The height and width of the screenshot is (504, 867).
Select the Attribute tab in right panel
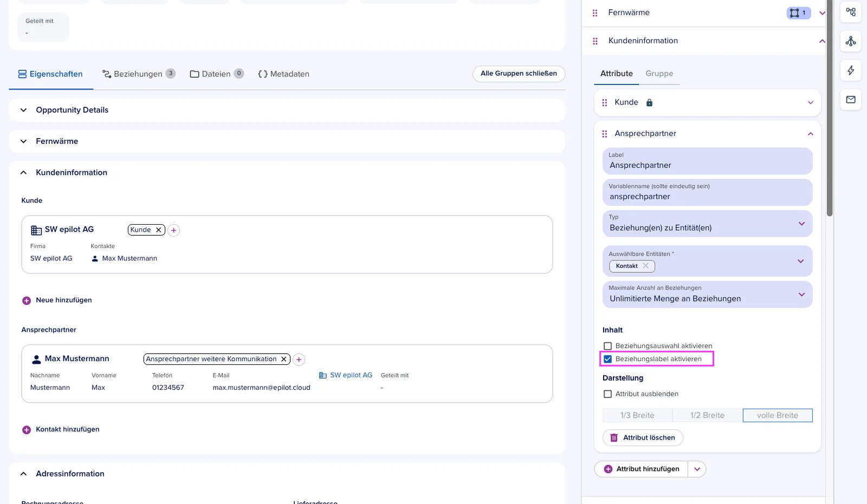(616, 74)
